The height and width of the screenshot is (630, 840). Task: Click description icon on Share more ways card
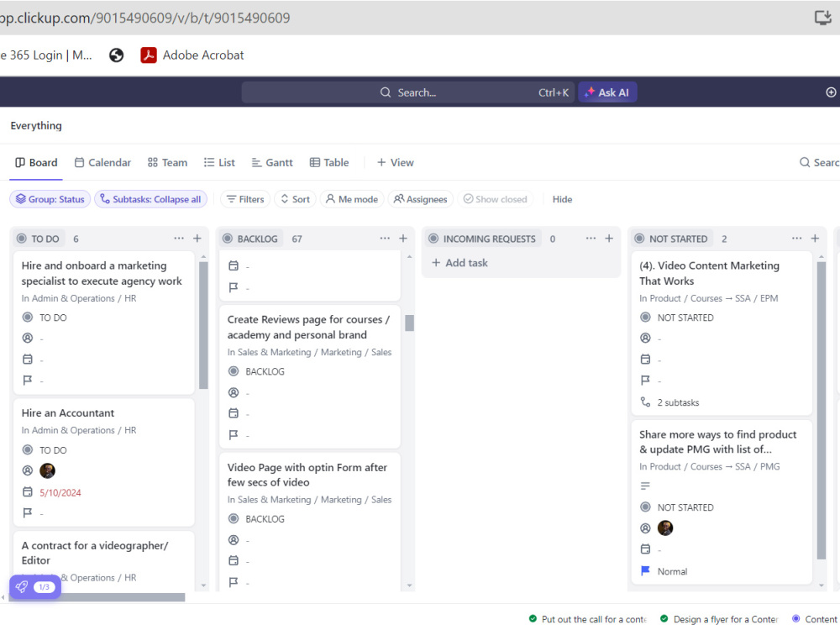645,486
